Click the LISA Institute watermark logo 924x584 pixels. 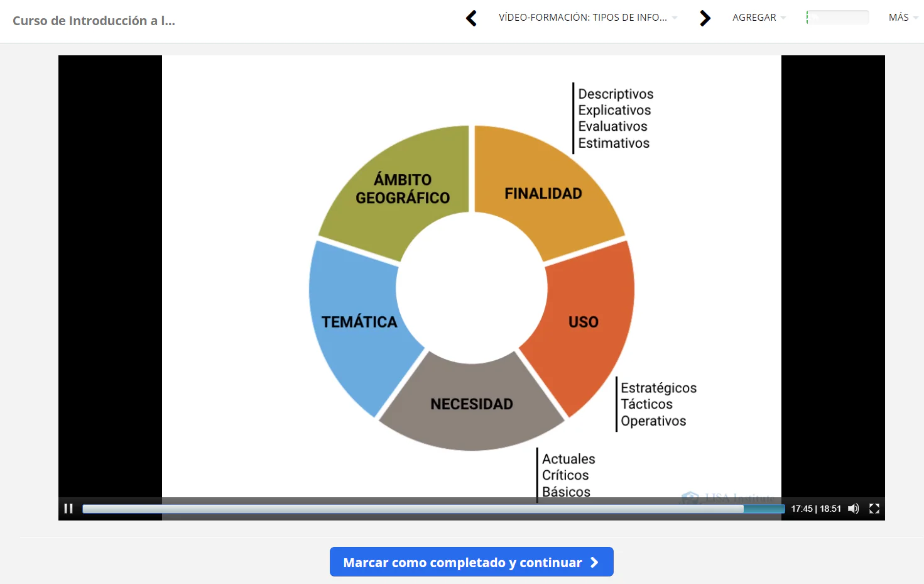[729, 498]
